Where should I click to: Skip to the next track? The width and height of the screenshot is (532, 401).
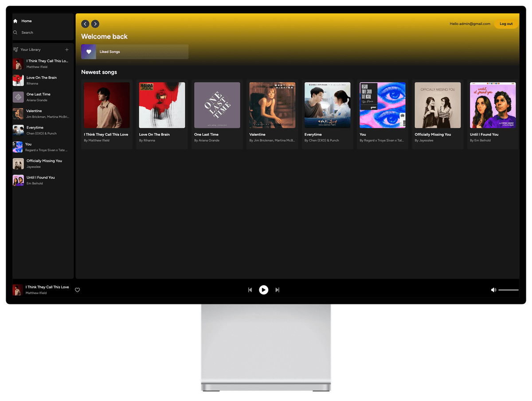(x=277, y=290)
